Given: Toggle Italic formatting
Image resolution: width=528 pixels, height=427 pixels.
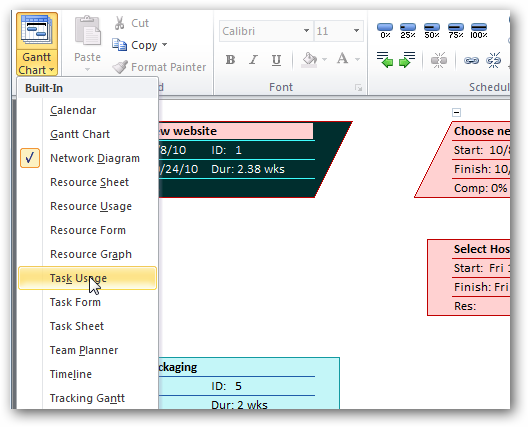Looking at the screenshot, I should click(253, 60).
